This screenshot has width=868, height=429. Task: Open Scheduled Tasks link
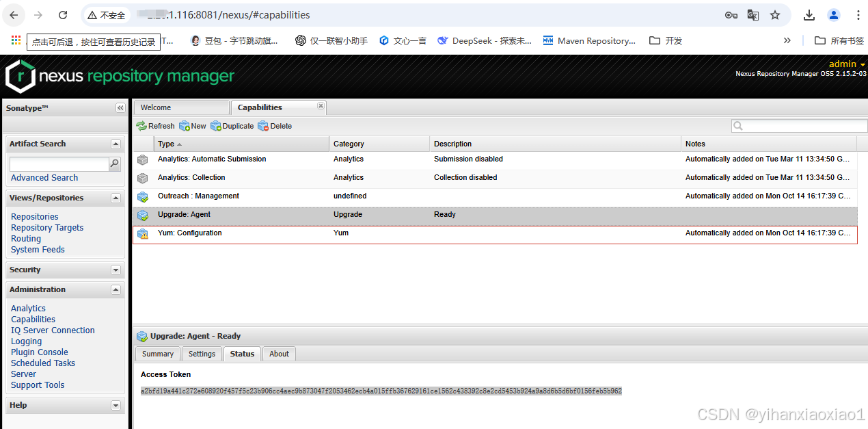43,363
